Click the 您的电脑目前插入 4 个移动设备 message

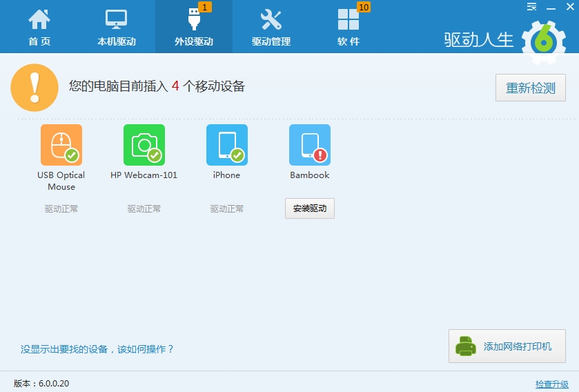pyautogui.click(x=157, y=86)
